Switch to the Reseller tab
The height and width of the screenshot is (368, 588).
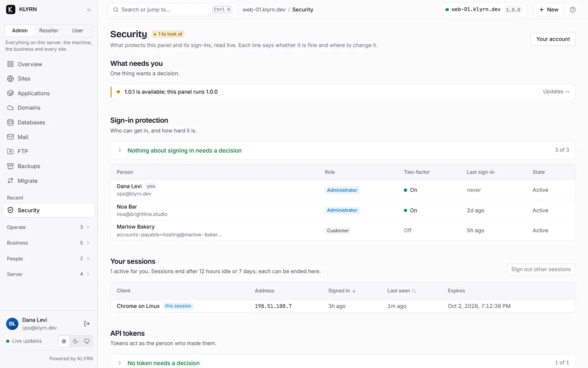tap(49, 30)
